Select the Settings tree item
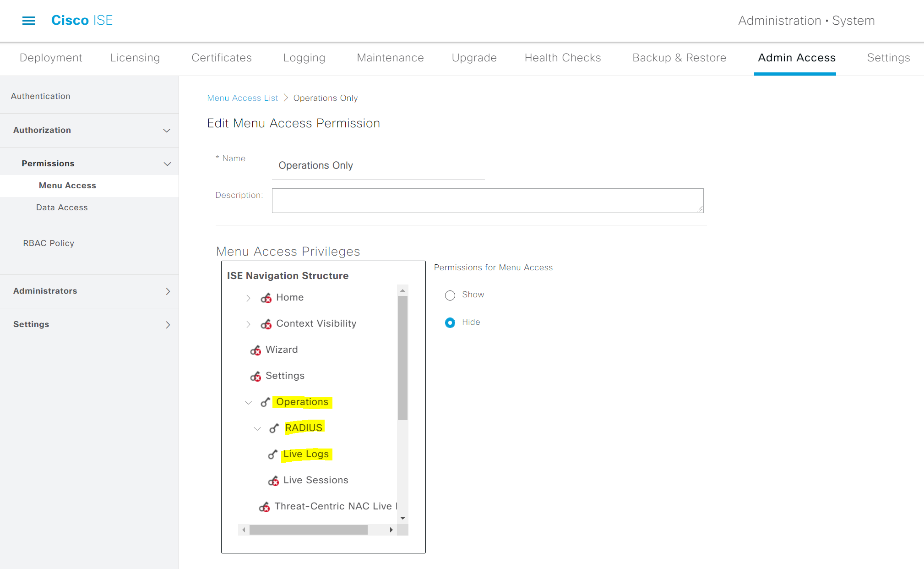Image resolution: width=924 pixels, height=569 pixels. 285,376
